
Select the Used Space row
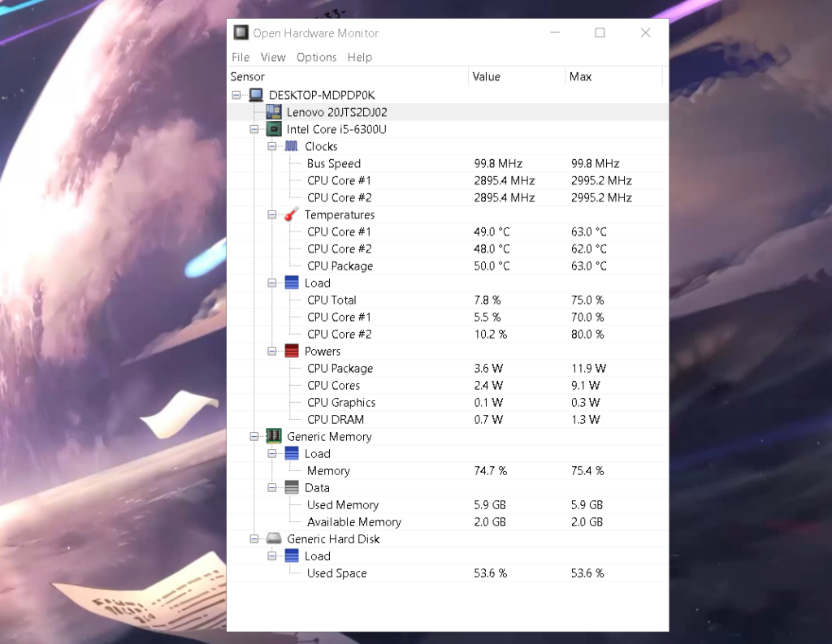[448, 573]
